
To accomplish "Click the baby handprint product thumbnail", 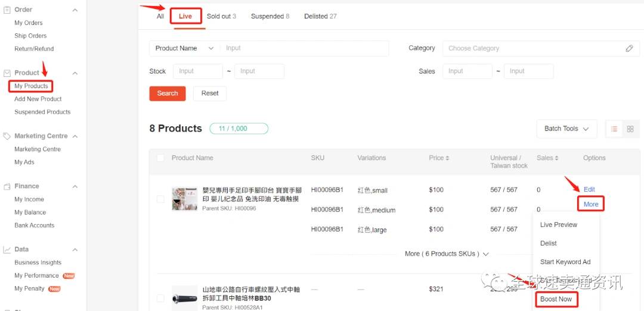I will [184, 199].
